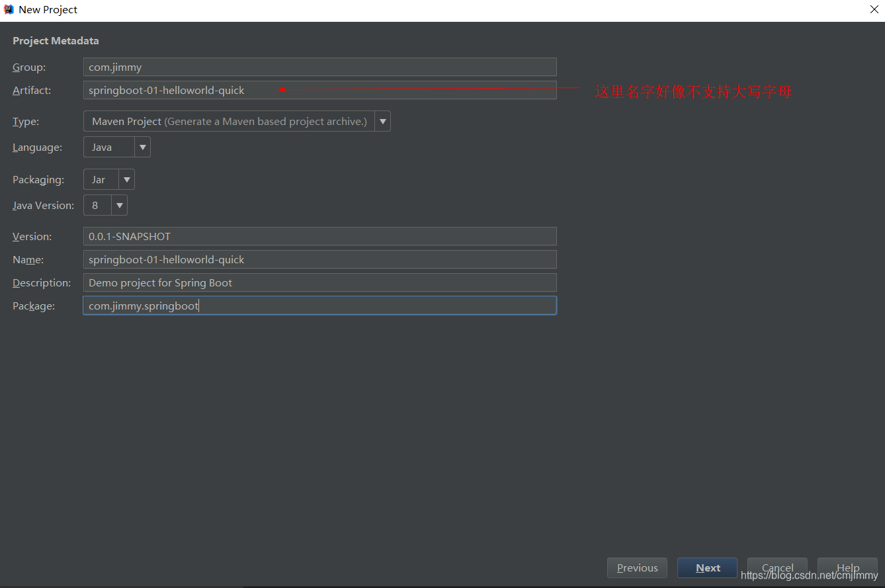The height and width of the screenshot is (588, 885).
Task: Close the New Project dialog
Action: [873, 9]
